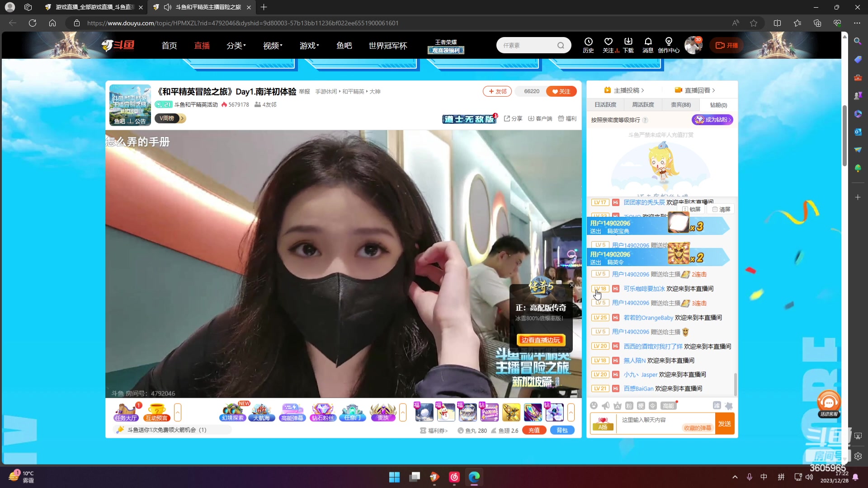Click the 粉 fan badge icon in chat

629,405
